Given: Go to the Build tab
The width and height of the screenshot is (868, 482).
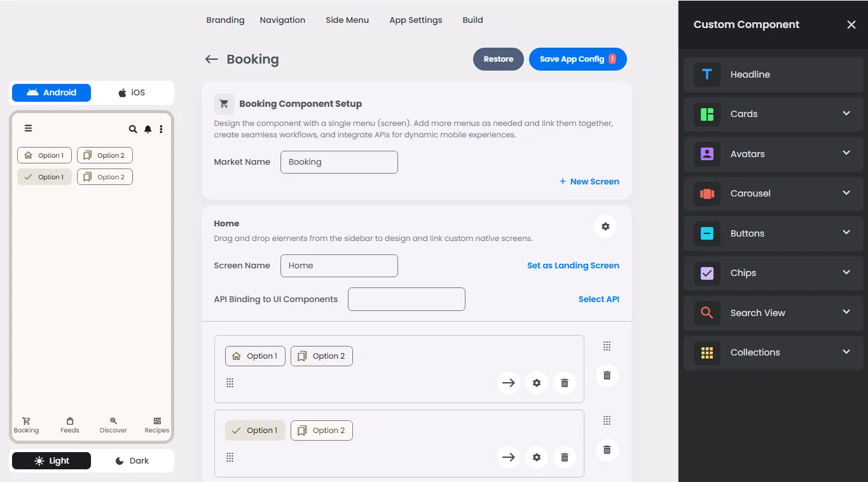Looking at the screenshot, I should (472, 20).
